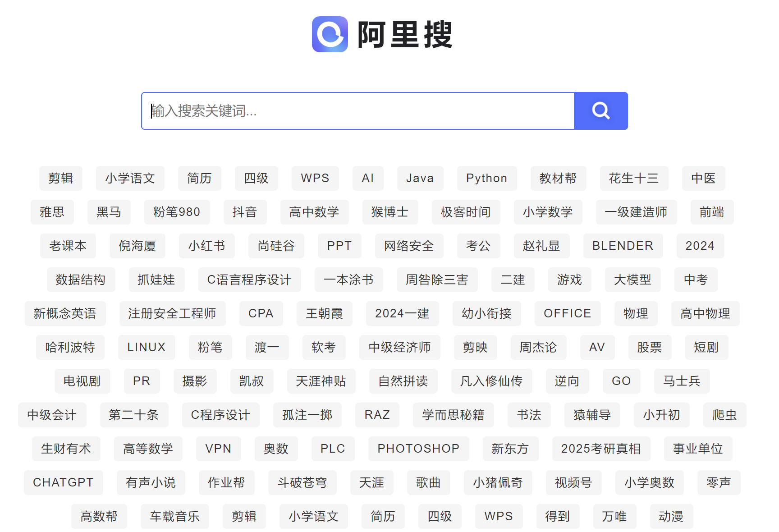Select the 斗破苍穹 keyword
The width and height of the screenshot is (779, 532).
tap(302, 482)
